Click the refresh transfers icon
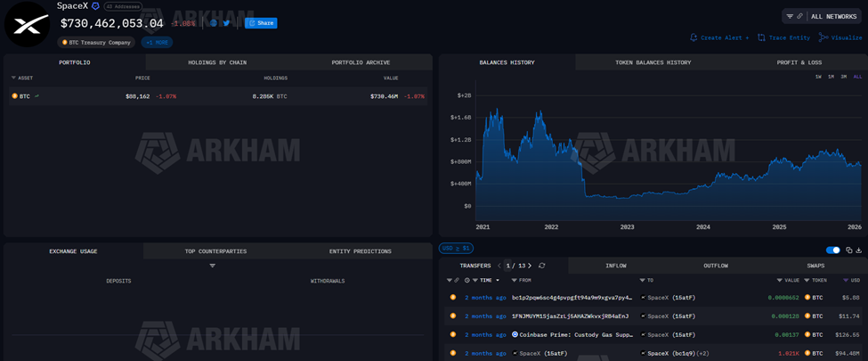This screenshot has height=361, width=868. tap(541, 266)
